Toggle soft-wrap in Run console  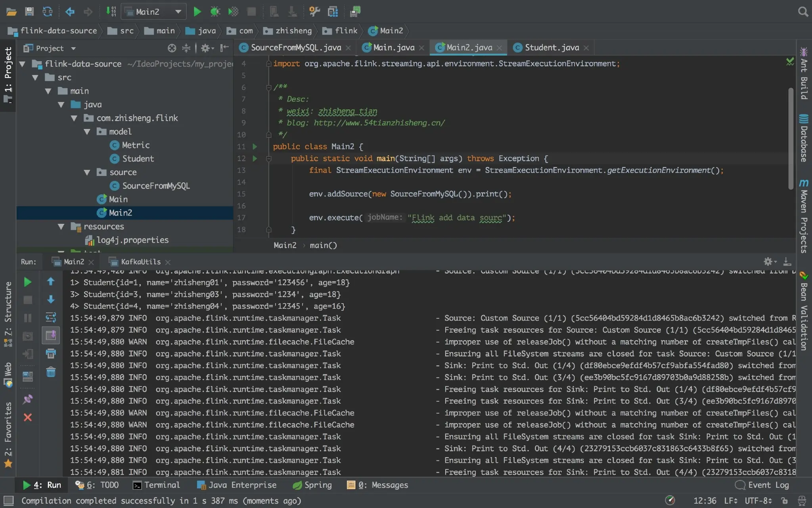point(51,317)
